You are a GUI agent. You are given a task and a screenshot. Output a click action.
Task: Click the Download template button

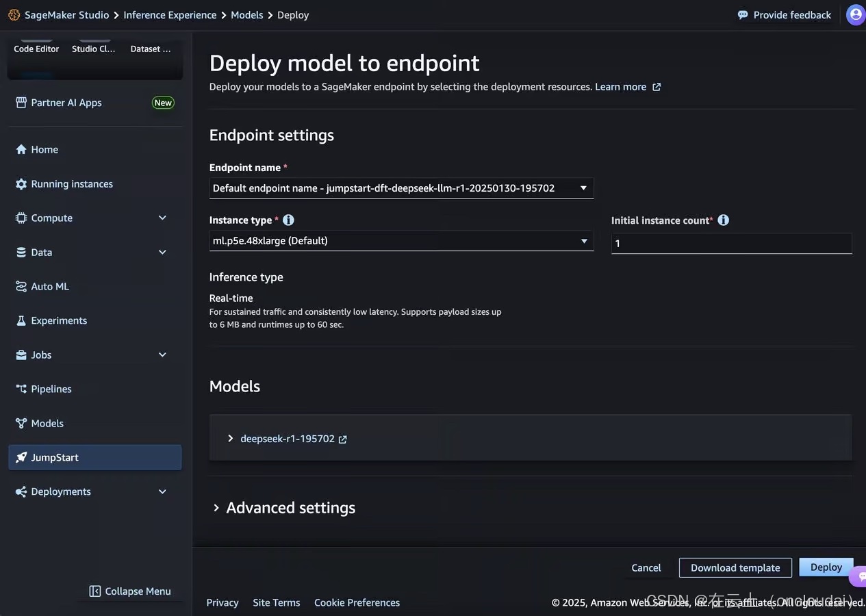click(735, 568)
